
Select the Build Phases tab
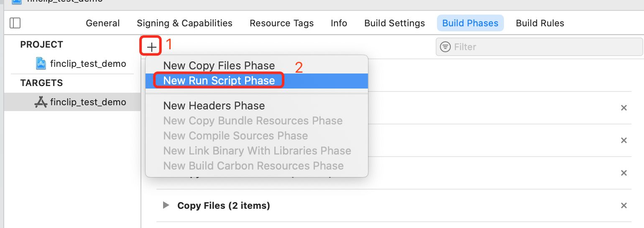[470, 23]
